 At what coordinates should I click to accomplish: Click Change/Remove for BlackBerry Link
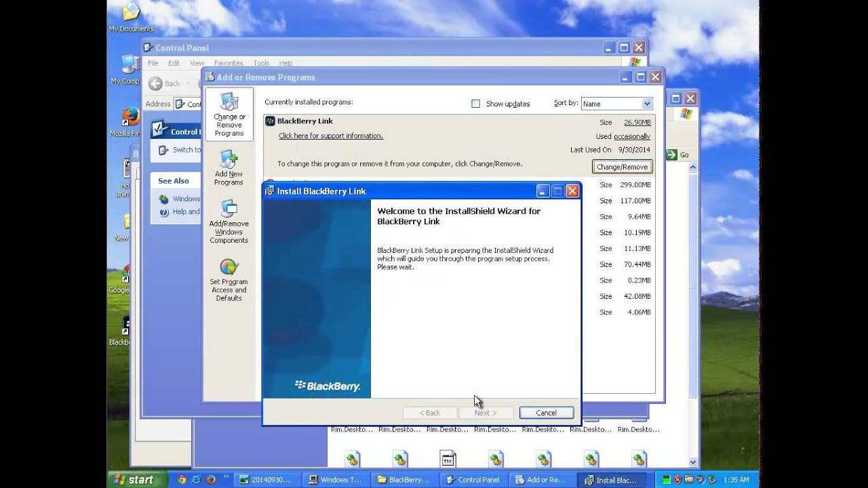click(622, 167)
